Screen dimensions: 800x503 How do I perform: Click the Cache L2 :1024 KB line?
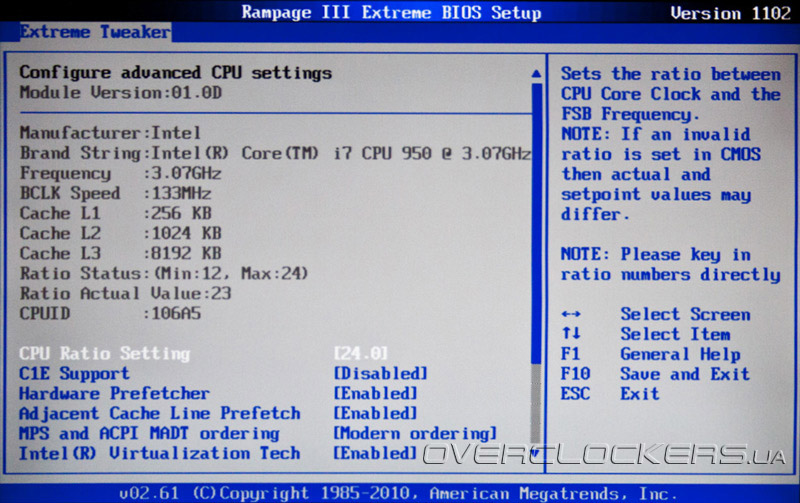[120, 233]
